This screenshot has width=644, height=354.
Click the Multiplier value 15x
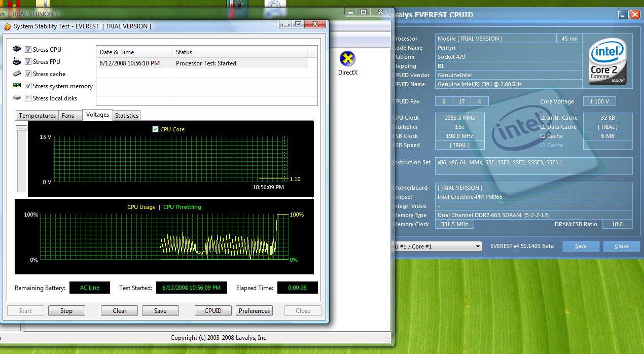click(460, 127)
